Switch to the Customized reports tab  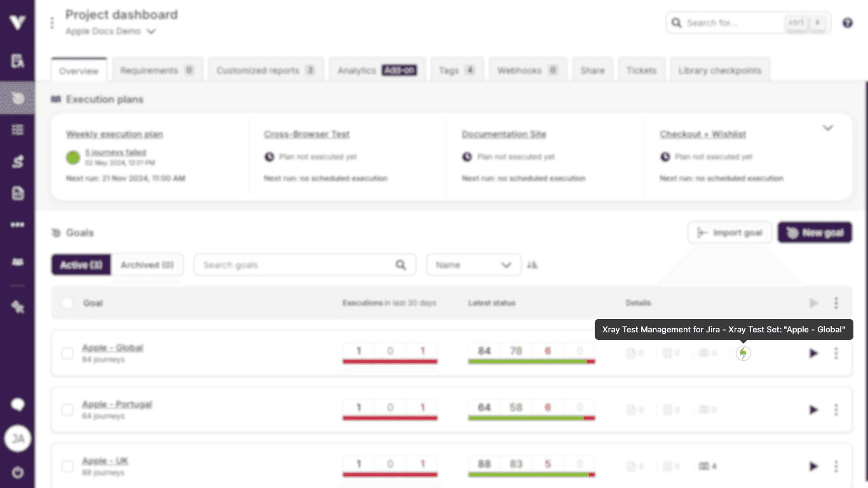[x=266, y=71]
